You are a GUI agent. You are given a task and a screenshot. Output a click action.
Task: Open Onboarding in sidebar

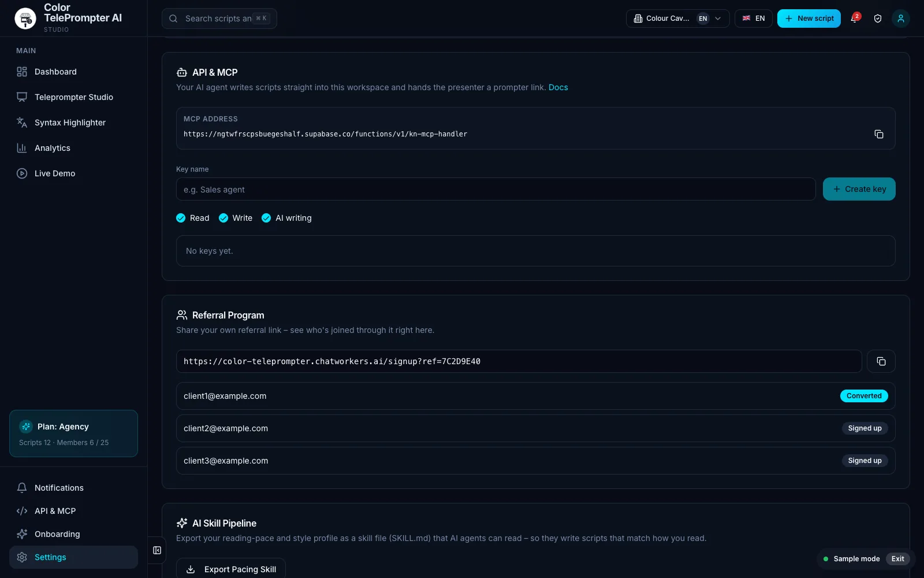[x=73, y=534]
